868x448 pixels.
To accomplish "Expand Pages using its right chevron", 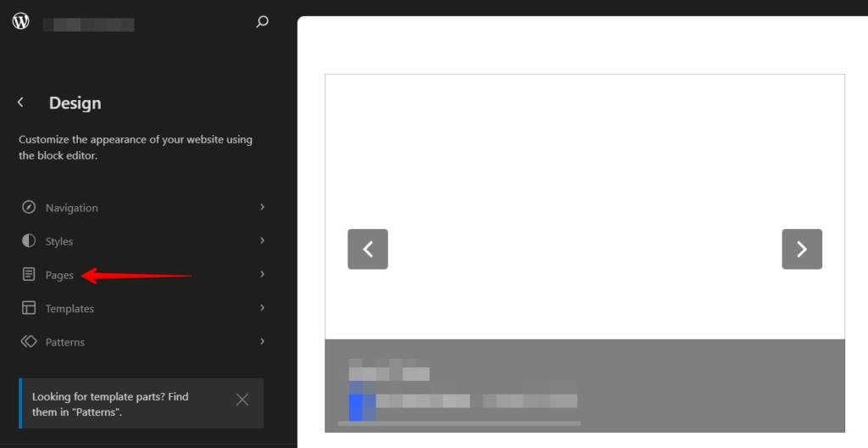I will pos(262,275).
